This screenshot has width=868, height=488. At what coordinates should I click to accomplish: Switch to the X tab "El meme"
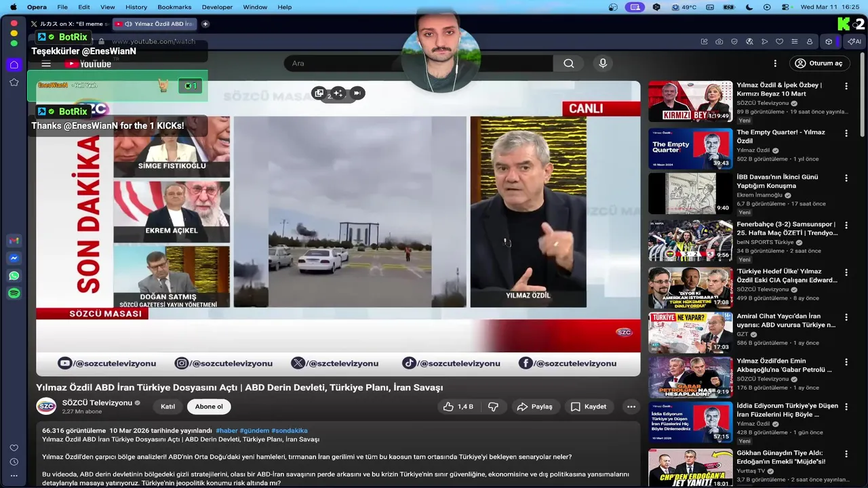(x=70, y=24)
